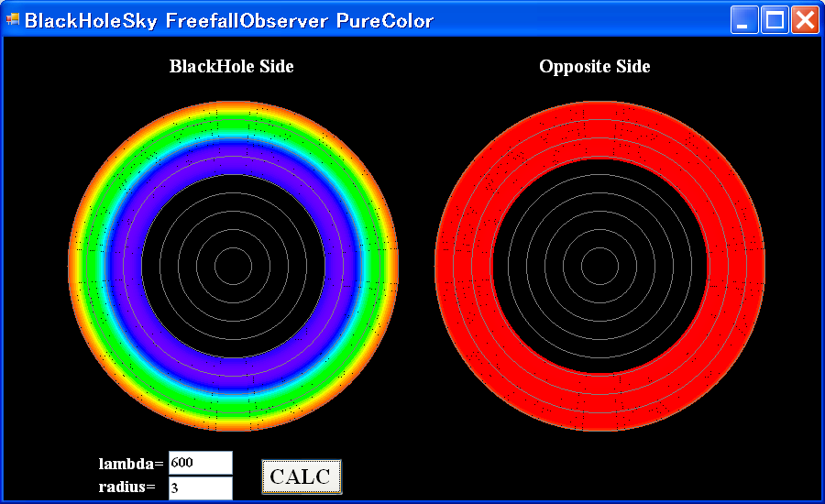Focus the lambda input field
The height and width of the screenshot is (504, 825).
pos(200,463)
